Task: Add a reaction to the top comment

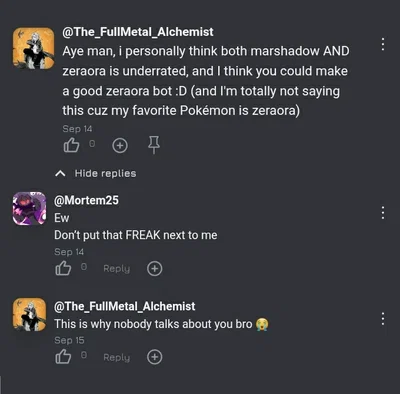Action: (x=120, y=146)
